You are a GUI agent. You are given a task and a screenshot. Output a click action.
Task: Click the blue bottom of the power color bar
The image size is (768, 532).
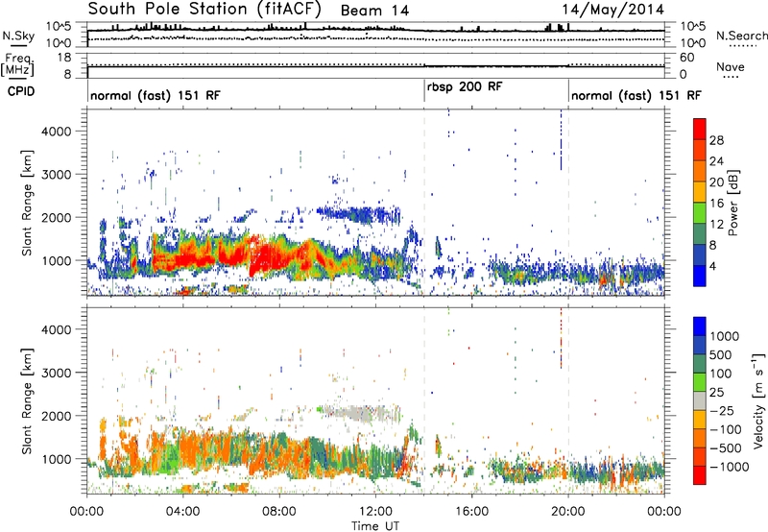(700, 276)
